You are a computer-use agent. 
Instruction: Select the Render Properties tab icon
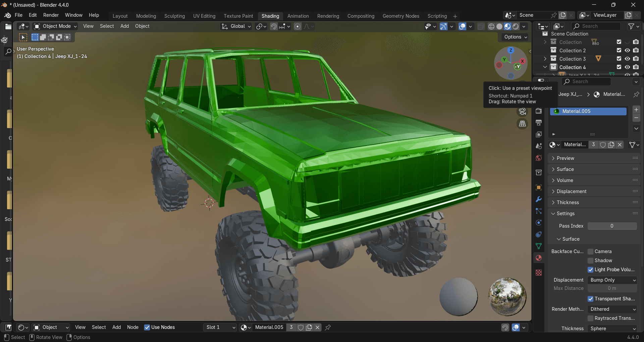538,110
